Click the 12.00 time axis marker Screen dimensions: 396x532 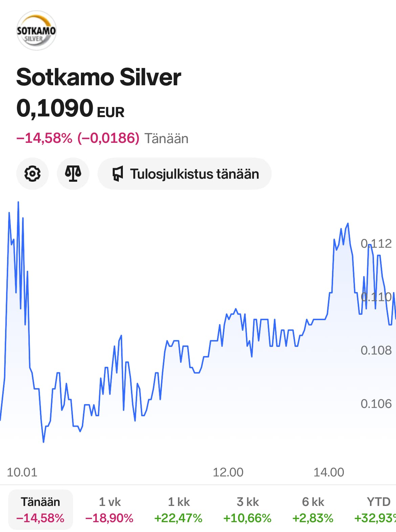click(228, 472)
